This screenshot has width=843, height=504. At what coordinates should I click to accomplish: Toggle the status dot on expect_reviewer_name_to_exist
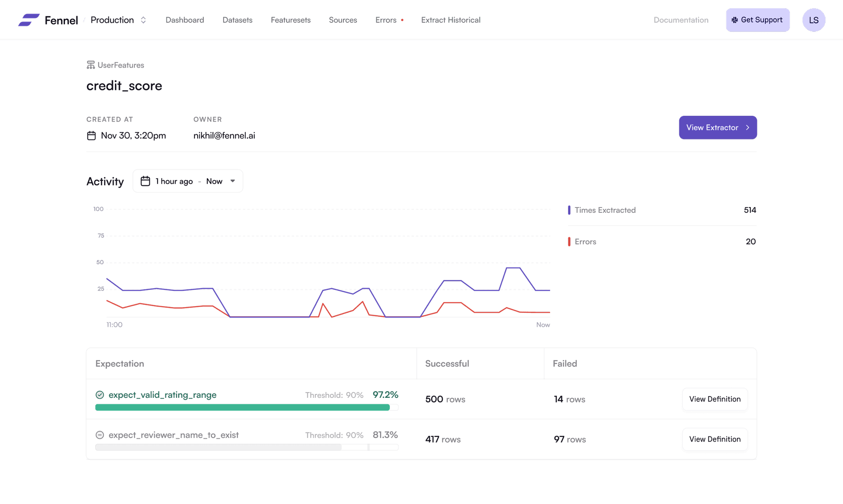pyautogui.click(x=100, y=435)
